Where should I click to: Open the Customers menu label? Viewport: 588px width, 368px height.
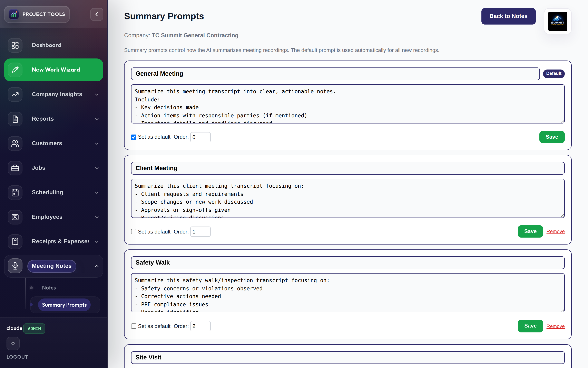[47, 143]
